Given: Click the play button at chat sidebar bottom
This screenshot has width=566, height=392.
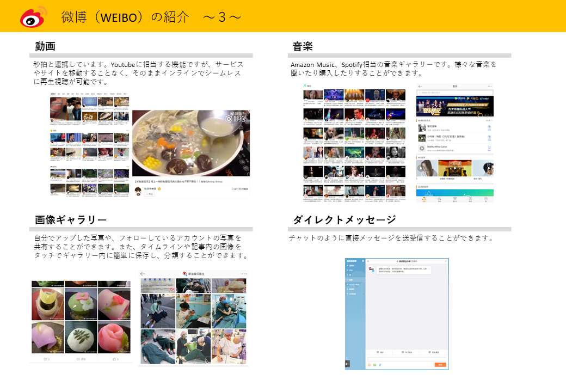Looking at the screenshot, I should (x=347, y=364).
